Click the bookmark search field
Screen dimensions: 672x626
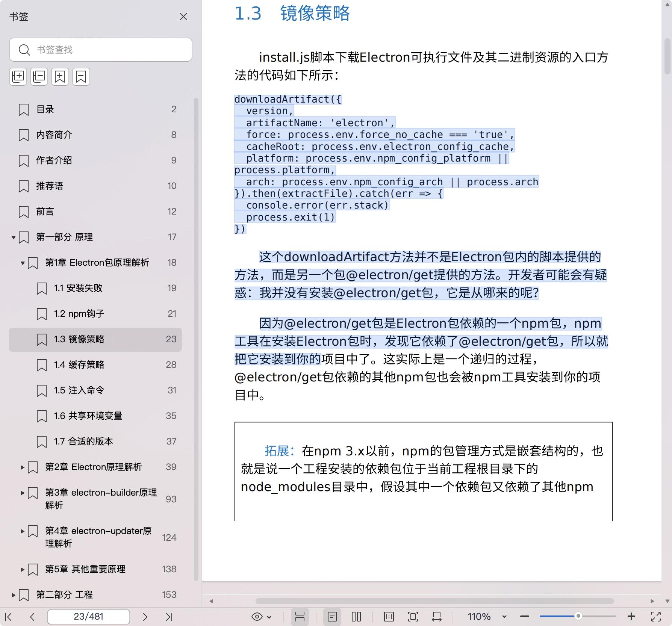coord(101,50)
